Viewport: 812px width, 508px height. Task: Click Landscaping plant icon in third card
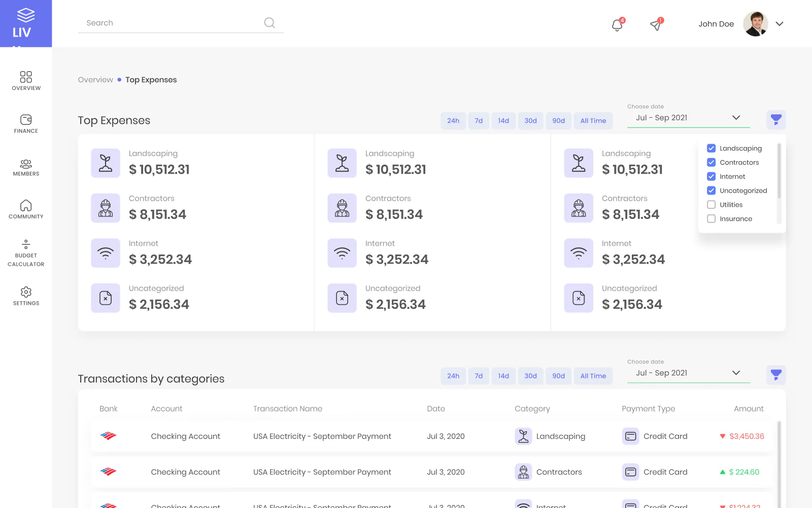[x=579, y=163]
